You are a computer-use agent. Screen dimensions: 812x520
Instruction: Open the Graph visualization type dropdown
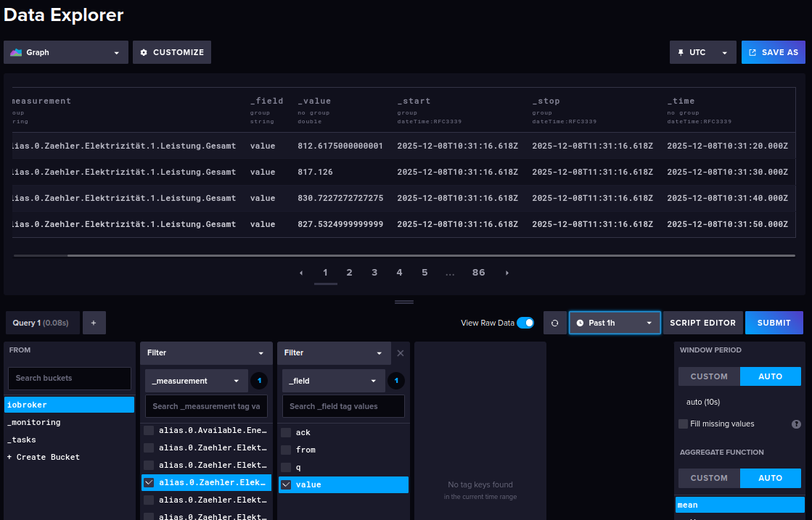coord(66,52)
